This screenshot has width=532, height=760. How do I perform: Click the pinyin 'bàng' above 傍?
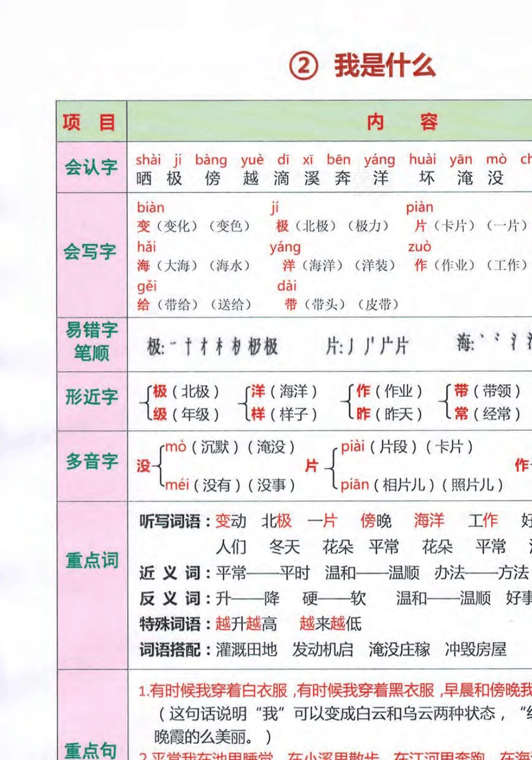click(x=211, y=160)
